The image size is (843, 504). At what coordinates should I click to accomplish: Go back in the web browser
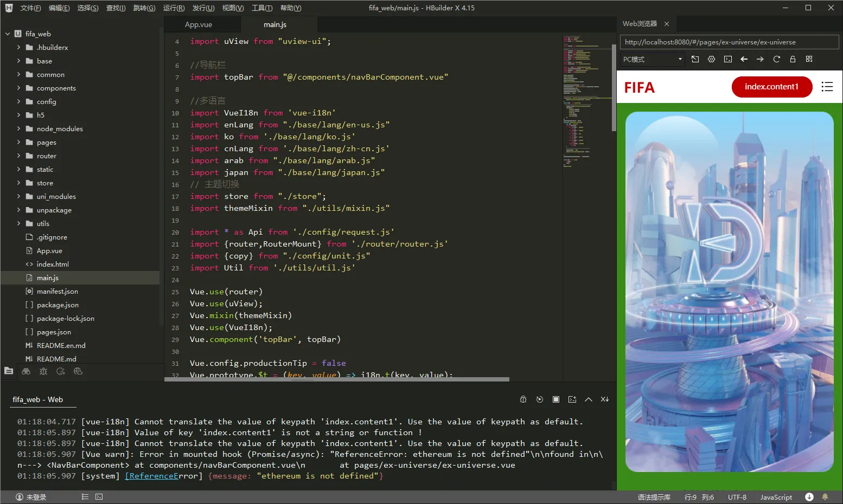(x=744, y=59)
